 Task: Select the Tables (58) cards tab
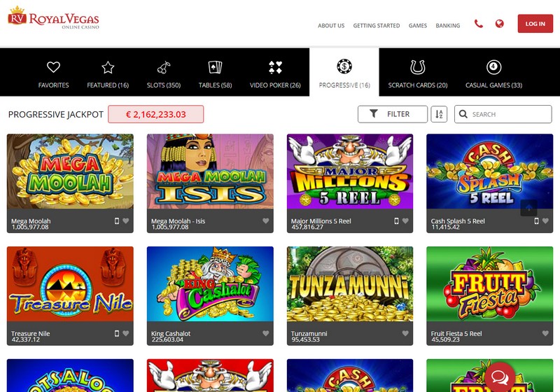216,74
